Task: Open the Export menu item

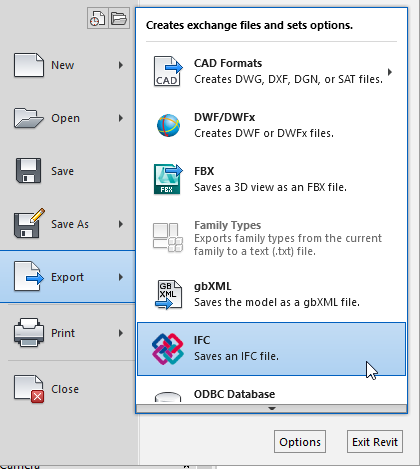Action: coord(68,277)
